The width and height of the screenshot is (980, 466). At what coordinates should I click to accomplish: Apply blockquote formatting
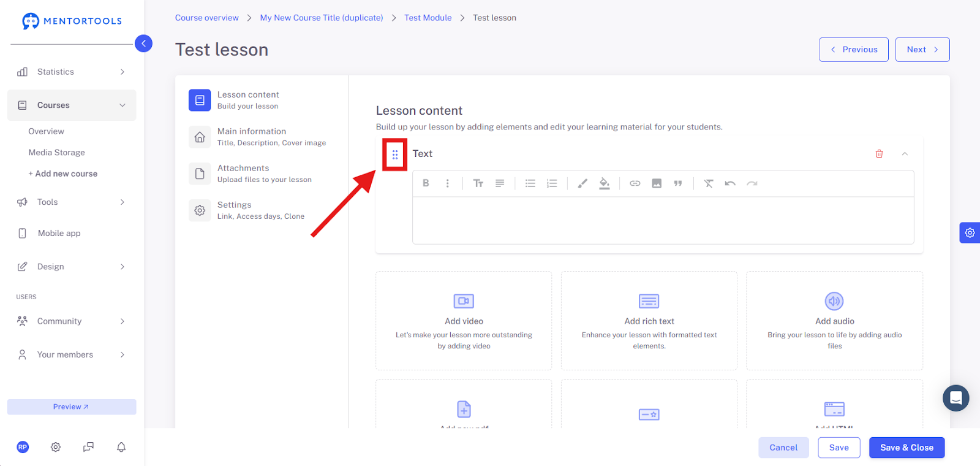tap(678, 183)
